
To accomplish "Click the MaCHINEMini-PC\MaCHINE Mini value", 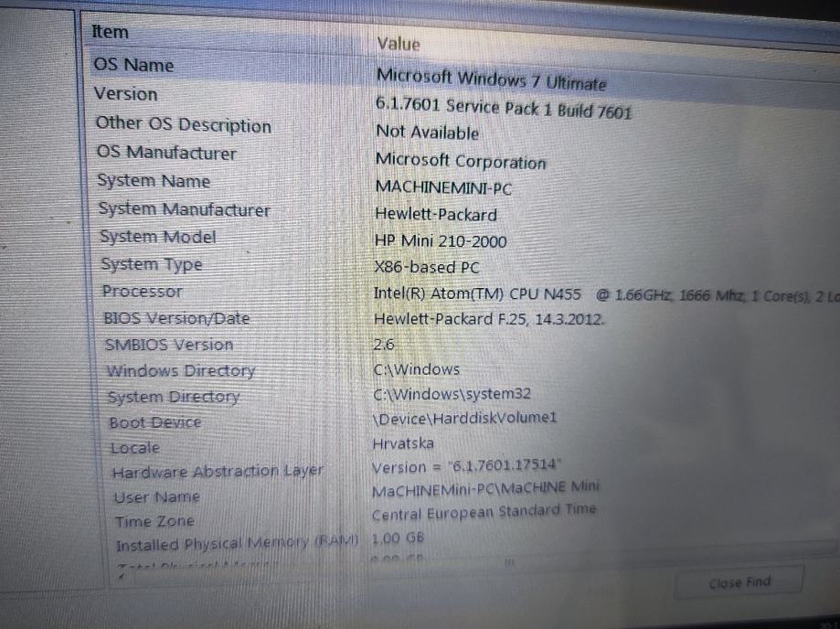I will pos(485,488).
